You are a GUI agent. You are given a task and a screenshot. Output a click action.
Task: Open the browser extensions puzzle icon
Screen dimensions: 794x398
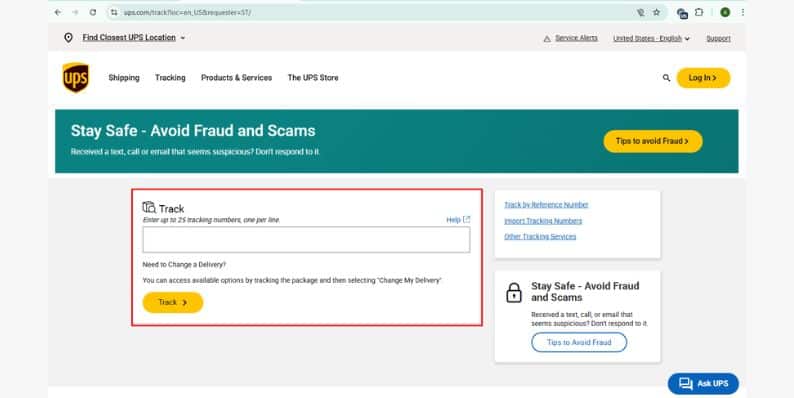(x=699, y=12)
